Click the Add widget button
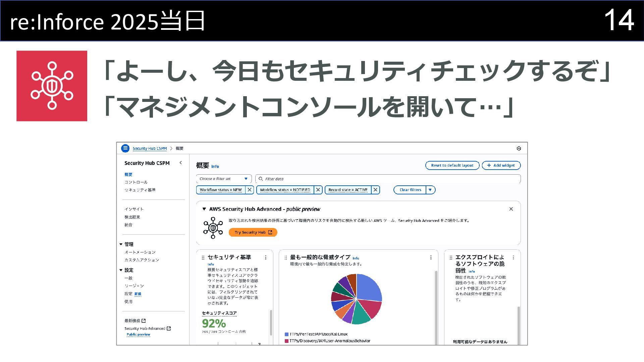 point(501,165)
